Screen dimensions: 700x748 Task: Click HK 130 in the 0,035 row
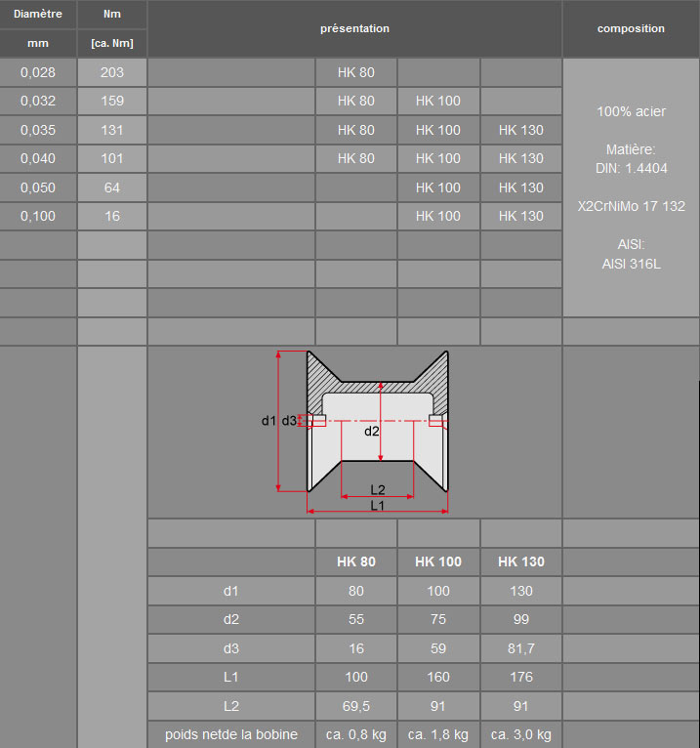(521, 130)
